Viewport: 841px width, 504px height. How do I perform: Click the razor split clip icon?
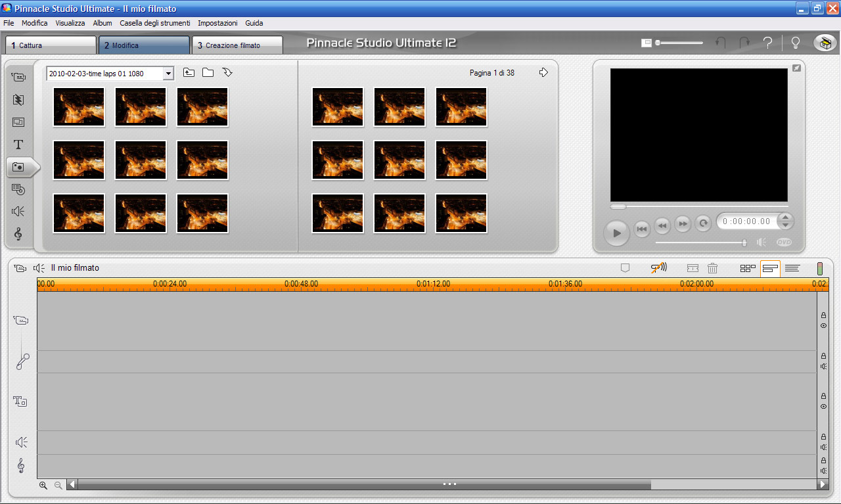click(x=693, y=268)
